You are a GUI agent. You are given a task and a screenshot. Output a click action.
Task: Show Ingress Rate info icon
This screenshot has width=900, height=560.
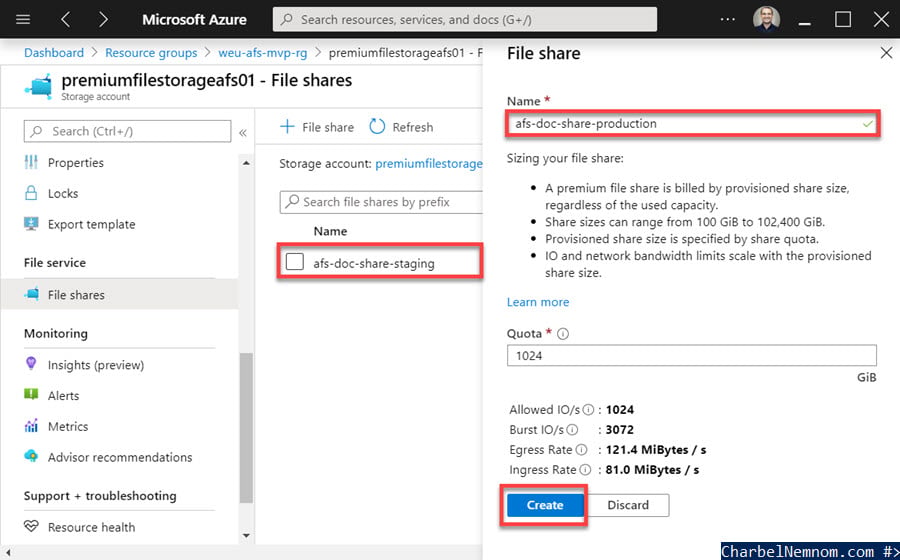point(585,470)
